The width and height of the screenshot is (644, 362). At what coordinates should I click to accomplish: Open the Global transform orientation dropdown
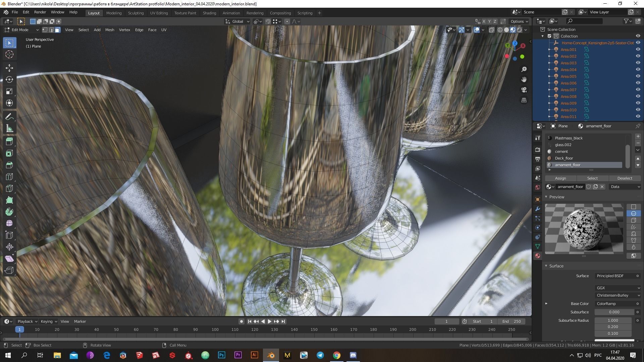point(237,21)
